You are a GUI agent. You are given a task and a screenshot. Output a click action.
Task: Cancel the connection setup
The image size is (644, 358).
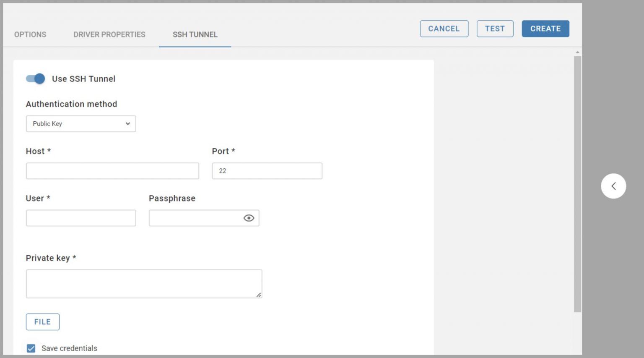coord(444,29)
